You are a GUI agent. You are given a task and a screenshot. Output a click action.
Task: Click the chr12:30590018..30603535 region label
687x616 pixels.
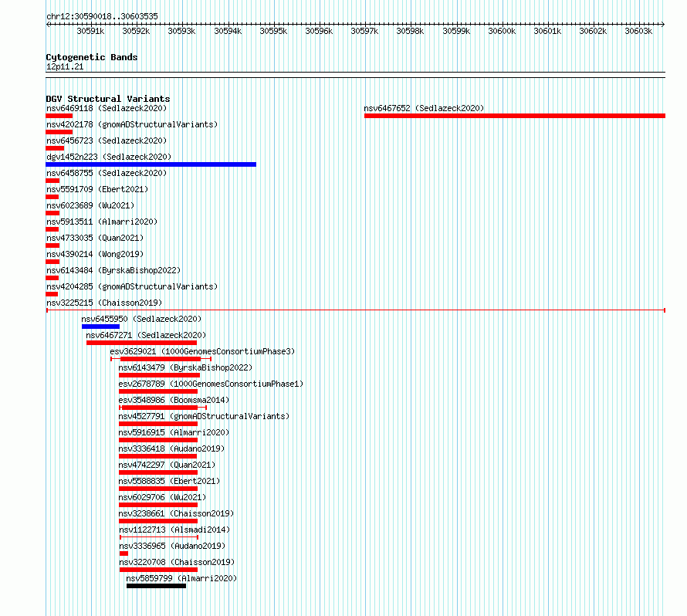click(102, 17)
